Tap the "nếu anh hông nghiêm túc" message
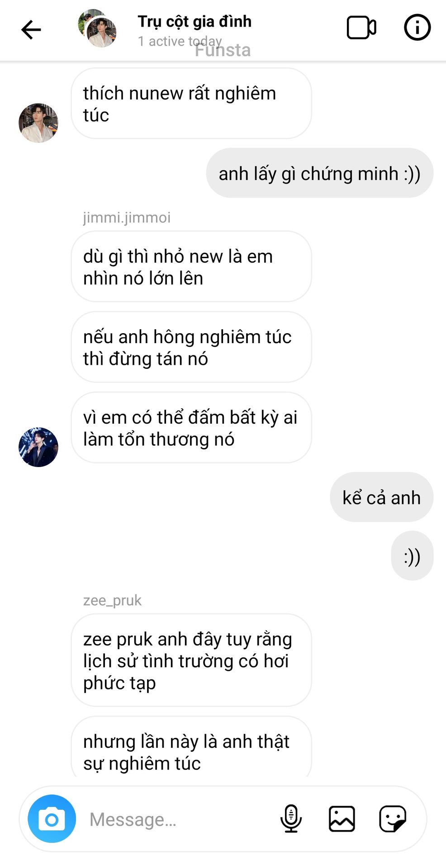The width and height of the screenshot is (446, 868). (x=191, y=347)
